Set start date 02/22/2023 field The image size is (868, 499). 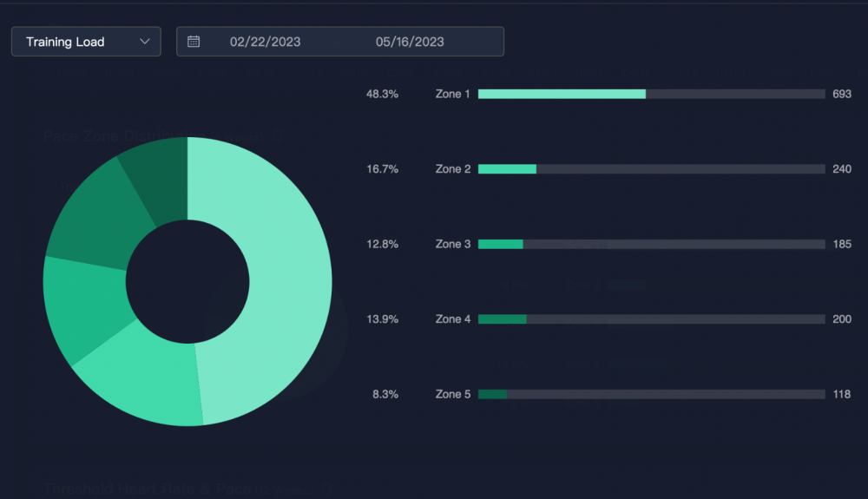(265, 42)
